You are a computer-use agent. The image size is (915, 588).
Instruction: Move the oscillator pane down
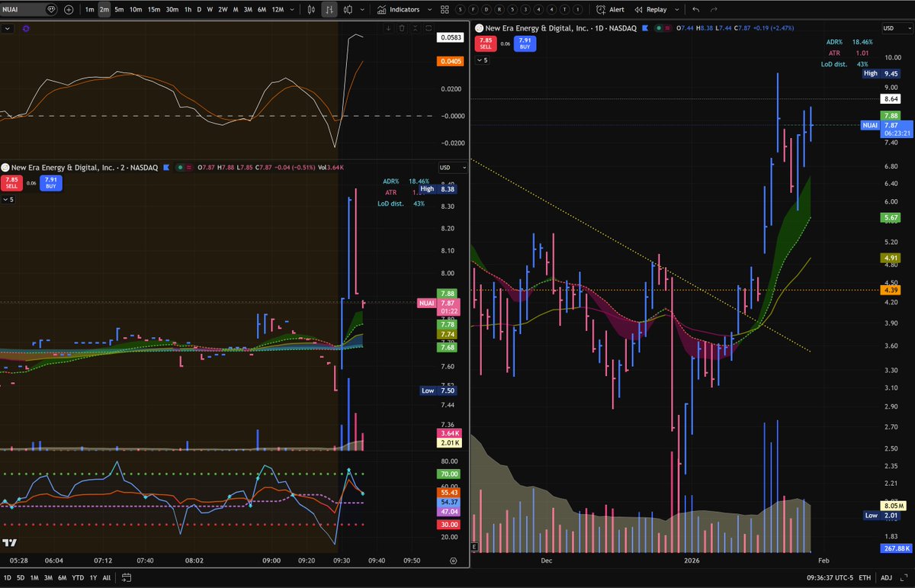point(389,28)
